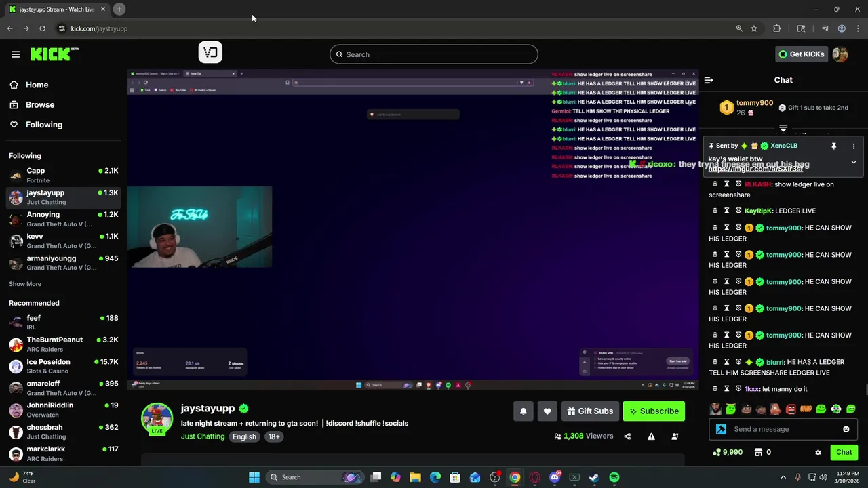868x488 pixels.
Task: Toggle follow heart for jaystayupp
Action: pos(547,411)
